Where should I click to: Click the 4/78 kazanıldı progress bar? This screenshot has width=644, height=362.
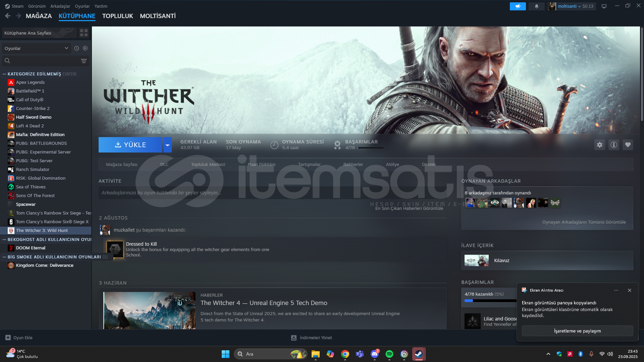click(490, 301)
